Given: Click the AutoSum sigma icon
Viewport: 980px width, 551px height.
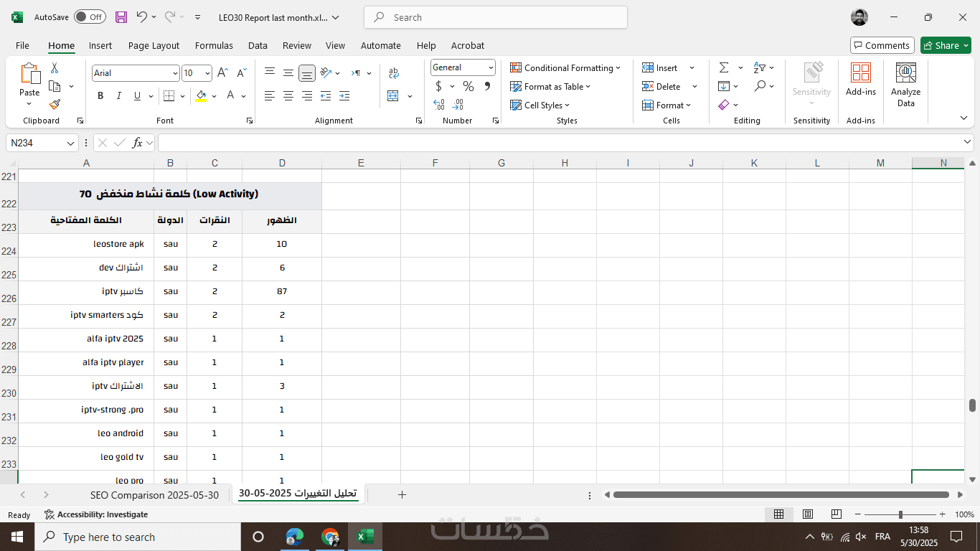Looking at the screenshot, I should [x=724, y=67].
